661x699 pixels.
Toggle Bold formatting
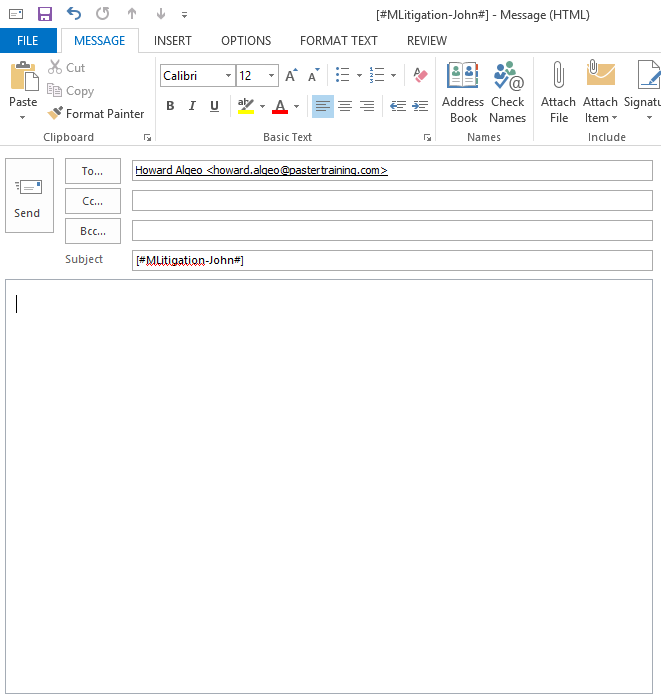[x=170, y=106]
